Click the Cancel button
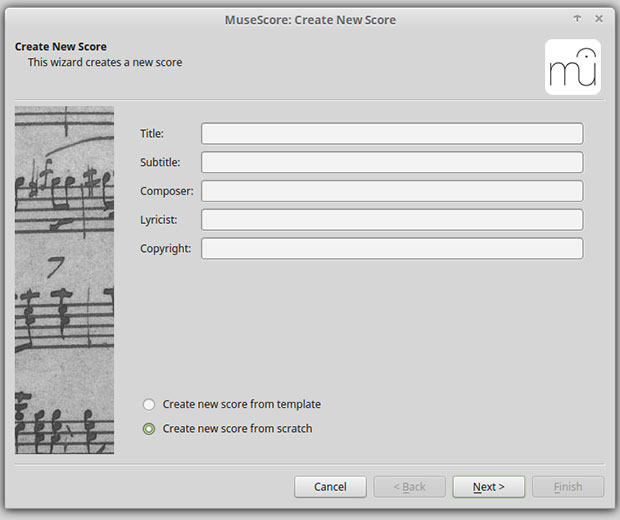Viewport: 620px width, 520px height. point(330,487)
